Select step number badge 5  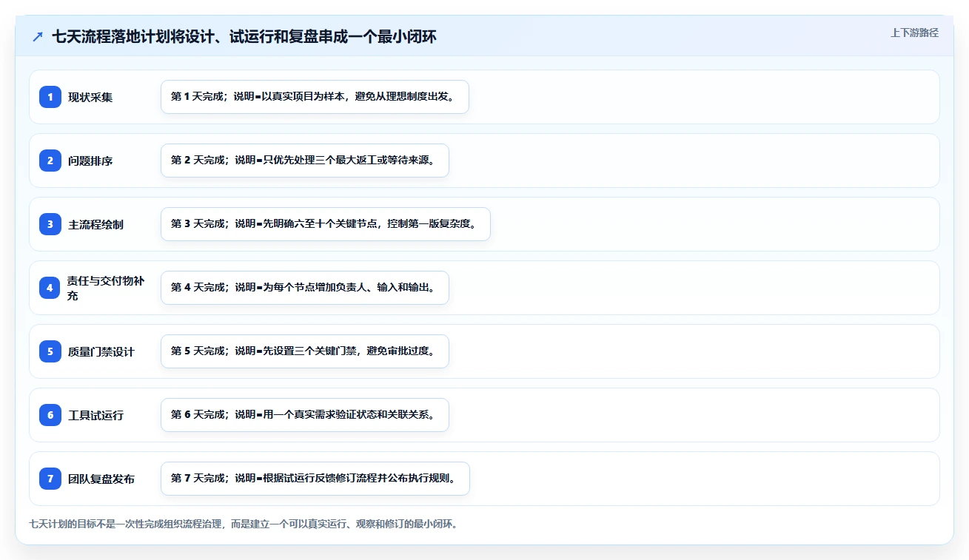click(50, 351)
